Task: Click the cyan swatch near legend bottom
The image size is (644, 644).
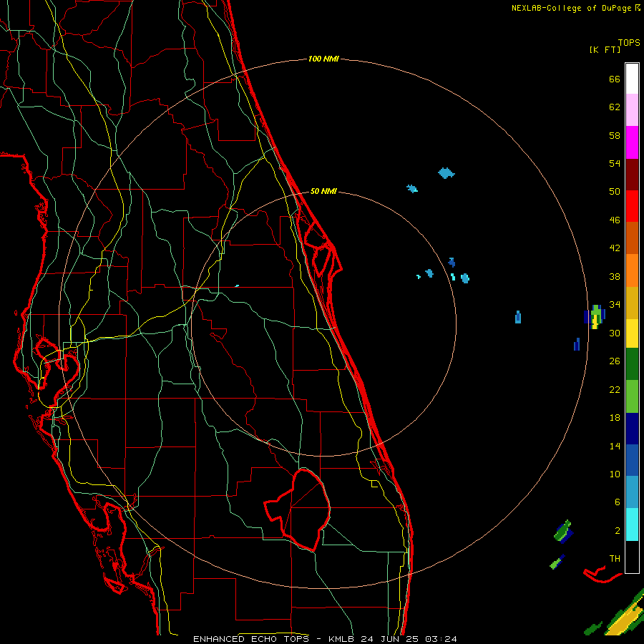Action: [632, 525]
